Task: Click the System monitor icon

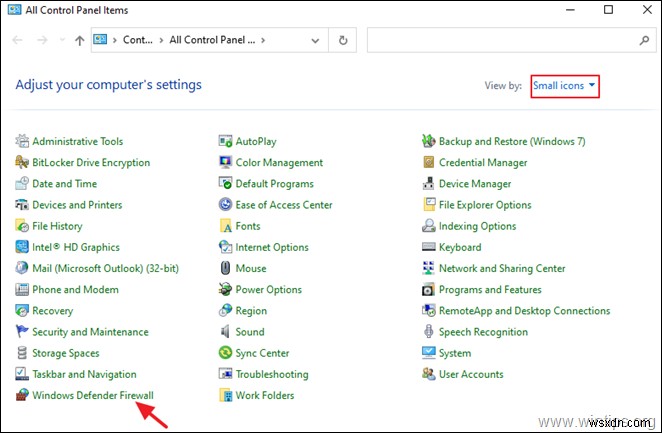Action: tap(429, 353)
